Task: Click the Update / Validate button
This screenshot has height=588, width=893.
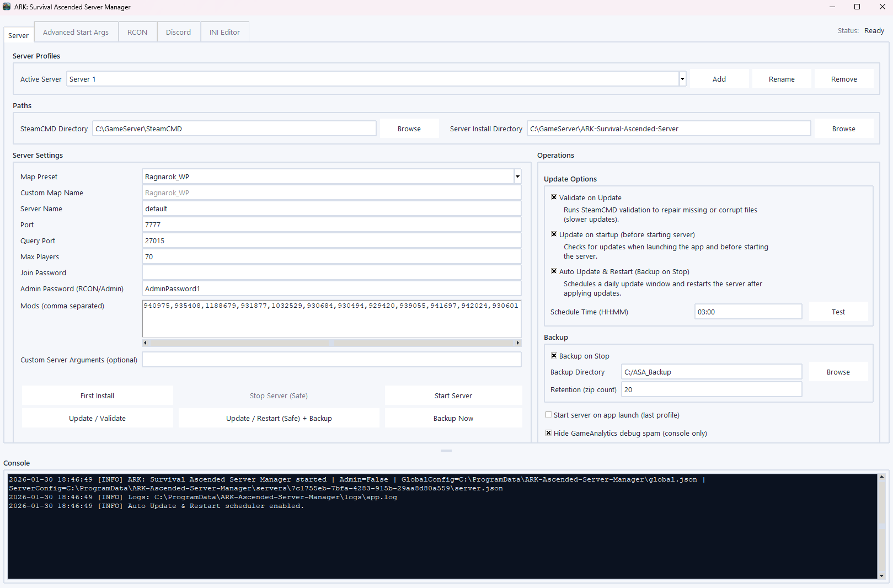Action: [x=98, y=418]
